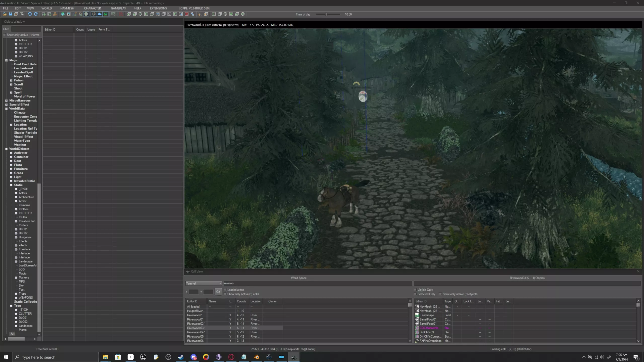Open the dialogue speech-bubble toolbar icon

click(113, 14)
